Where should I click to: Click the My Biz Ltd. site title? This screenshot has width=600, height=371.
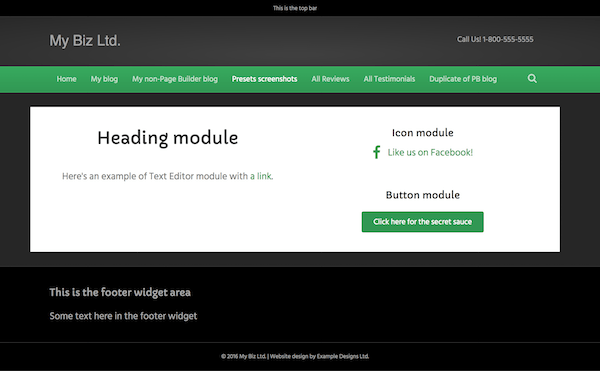click(x=85, y=41)
